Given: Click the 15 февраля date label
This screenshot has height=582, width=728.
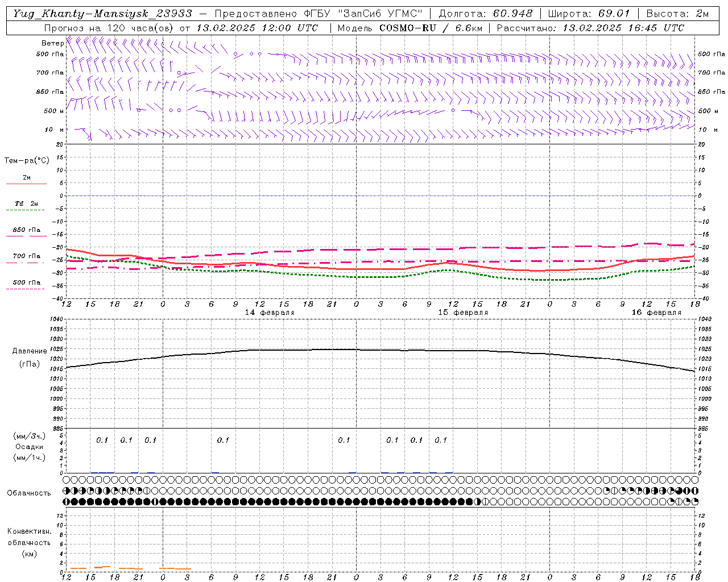Looking at the screenshot, I should pos(463,313).
